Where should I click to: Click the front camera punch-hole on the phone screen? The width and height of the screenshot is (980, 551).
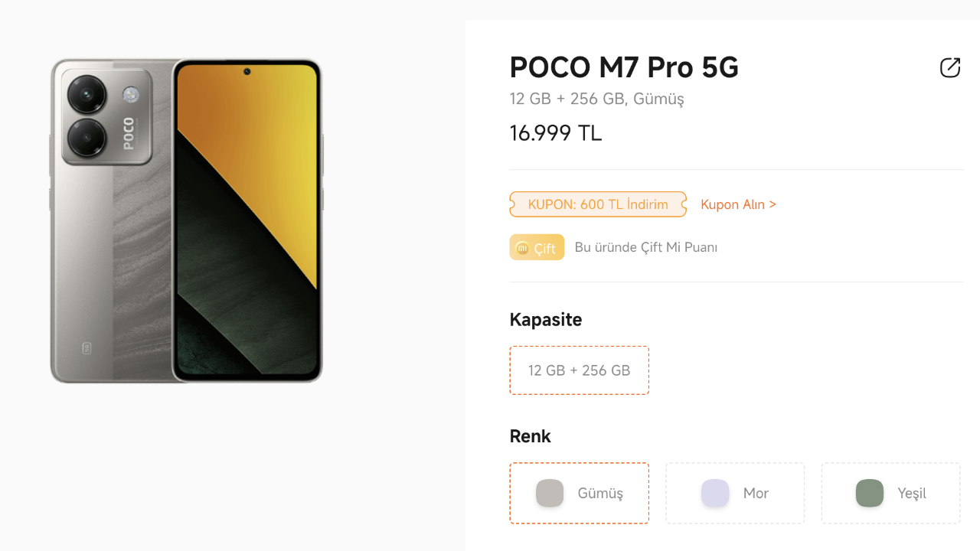[247, 72]
